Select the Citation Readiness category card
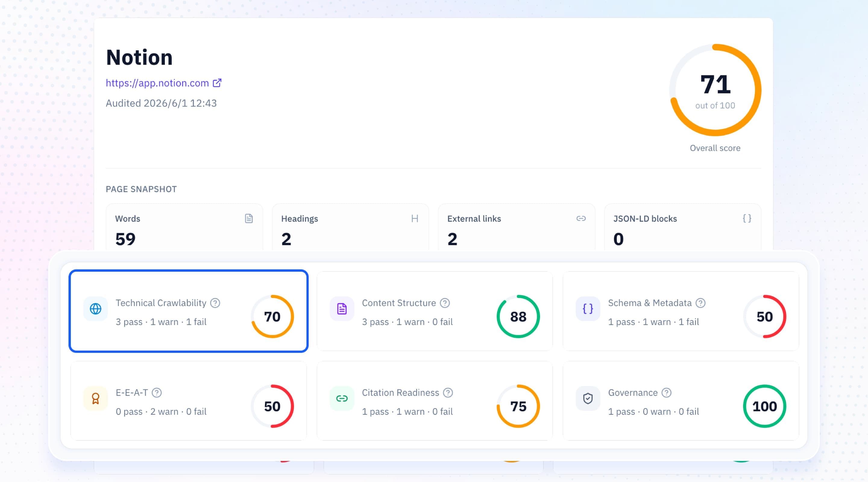This screenshot has width=868, height=482. (x=435, y=401)
